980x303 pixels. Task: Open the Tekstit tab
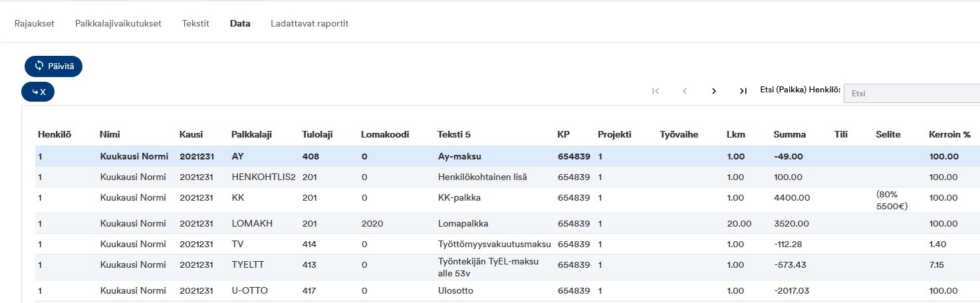[195, 23]
